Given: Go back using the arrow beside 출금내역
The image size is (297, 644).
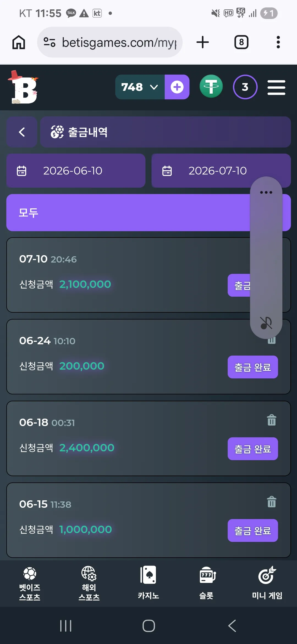Looking at the screenshot, I should (22, 132).
